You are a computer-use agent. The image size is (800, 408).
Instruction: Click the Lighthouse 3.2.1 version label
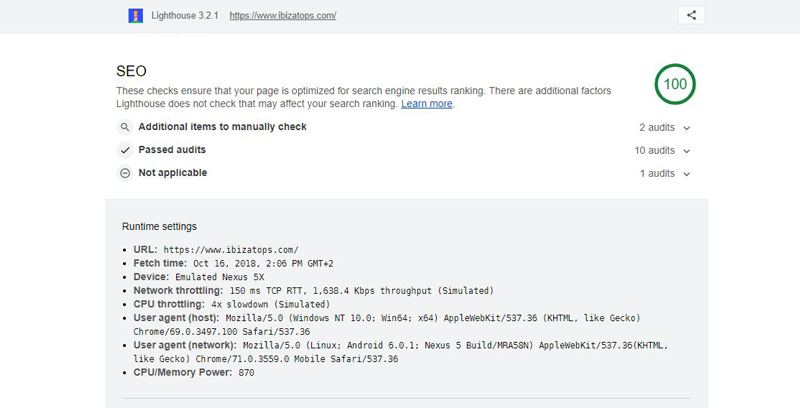[189, 16]
